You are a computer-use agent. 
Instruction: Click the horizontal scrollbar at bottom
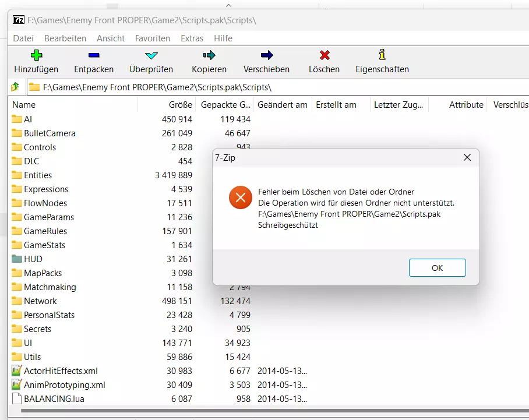[x=274, y=411]
